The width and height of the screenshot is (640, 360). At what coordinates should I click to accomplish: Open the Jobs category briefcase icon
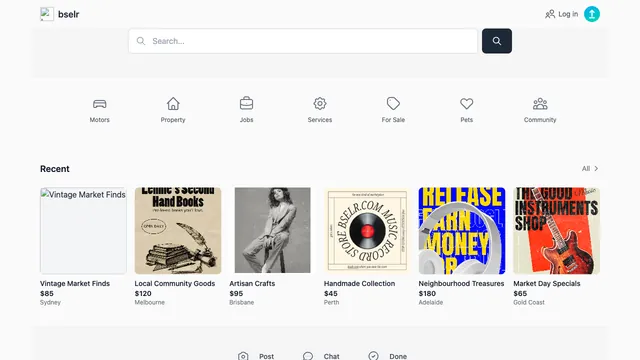tap(247, 104)
